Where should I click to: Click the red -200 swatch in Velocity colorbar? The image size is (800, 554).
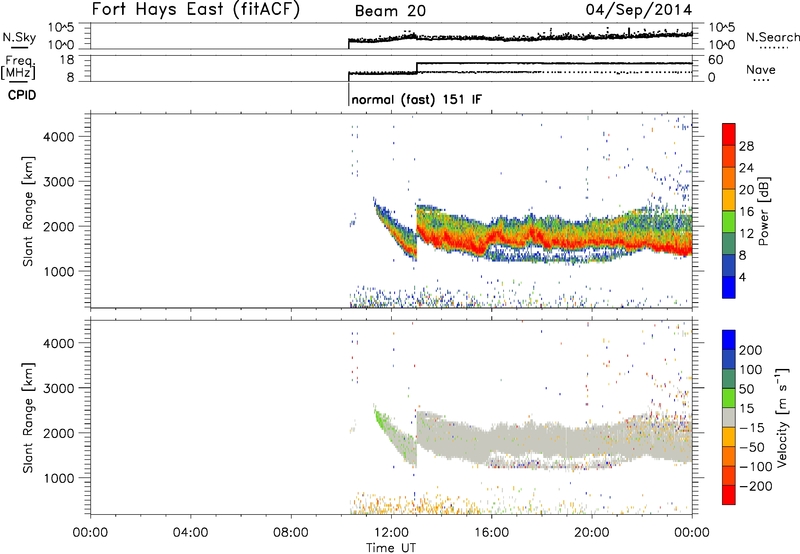[x=729, y=495]
